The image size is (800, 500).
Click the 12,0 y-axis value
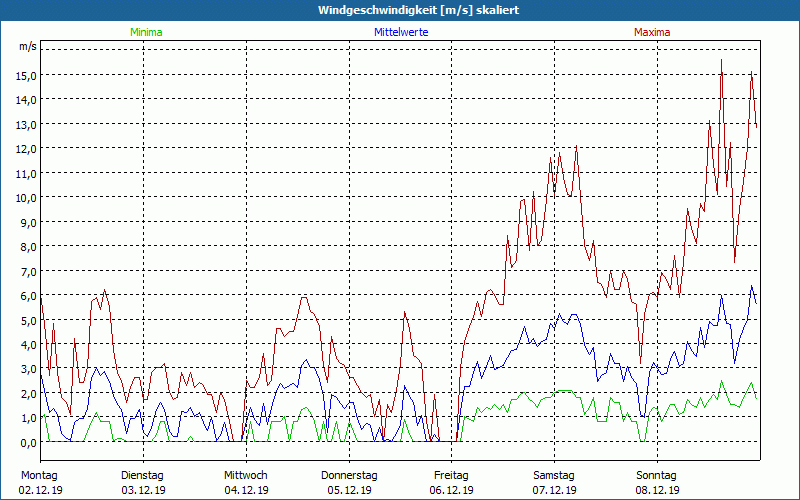26,148
